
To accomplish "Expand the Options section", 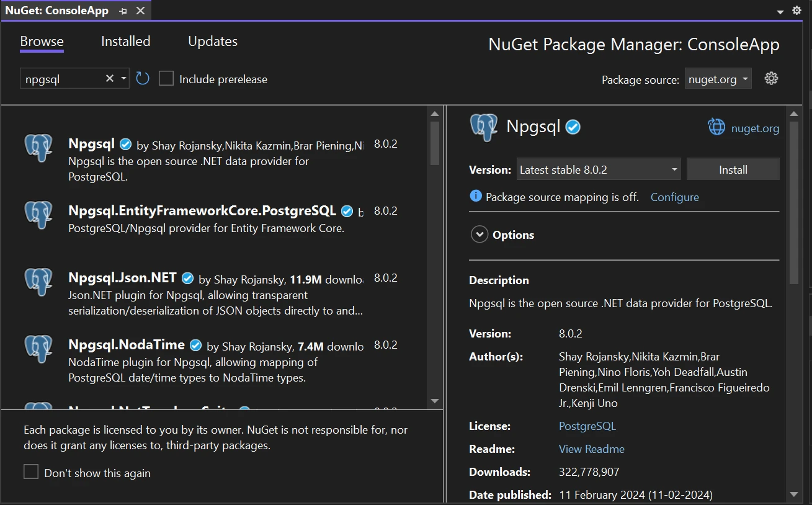I will (480, 235).
